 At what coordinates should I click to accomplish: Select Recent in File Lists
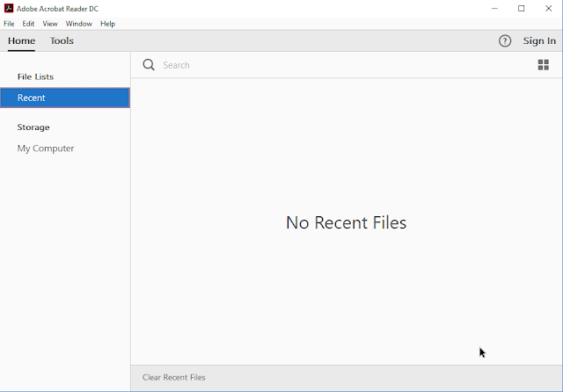click(x=65, y=98)
